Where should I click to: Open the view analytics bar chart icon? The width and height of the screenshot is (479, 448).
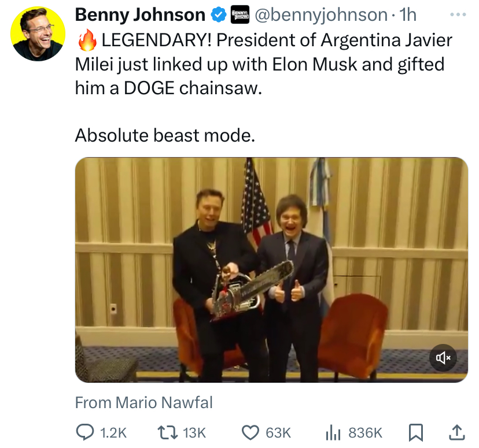pyautogui.click(x=333, y=433)
